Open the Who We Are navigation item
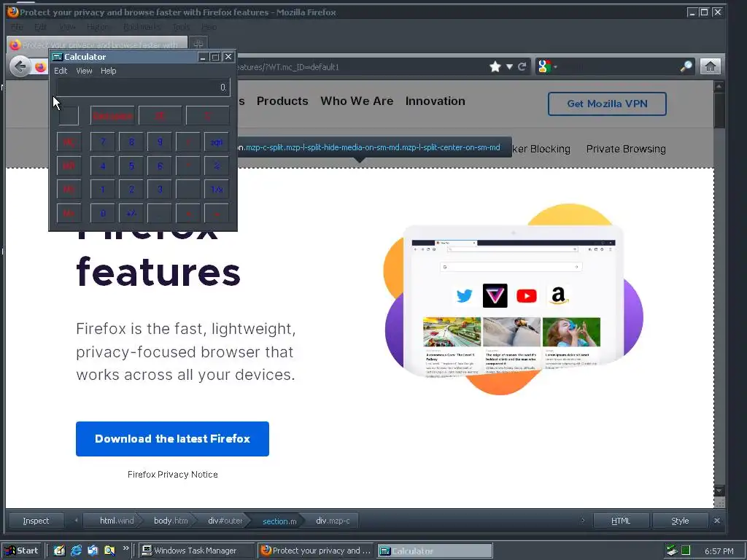Image resolution: width=747 pixels, height=560 pixels. (357, 101)
